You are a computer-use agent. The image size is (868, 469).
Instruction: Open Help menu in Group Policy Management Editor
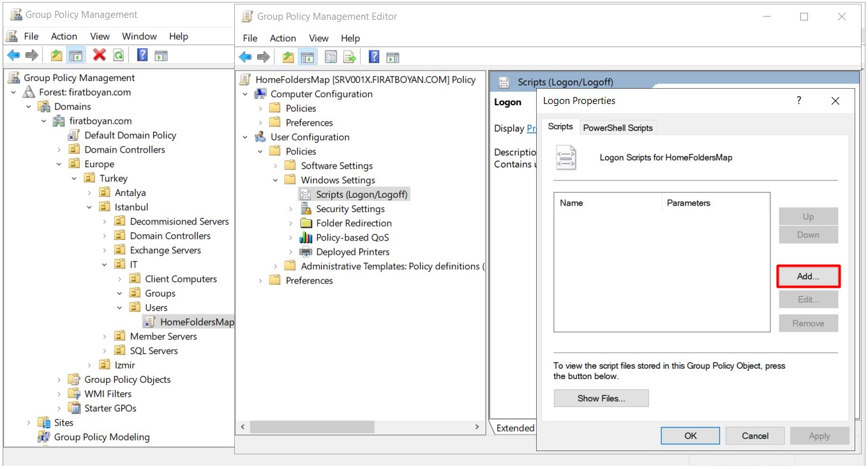click(350, 38)
